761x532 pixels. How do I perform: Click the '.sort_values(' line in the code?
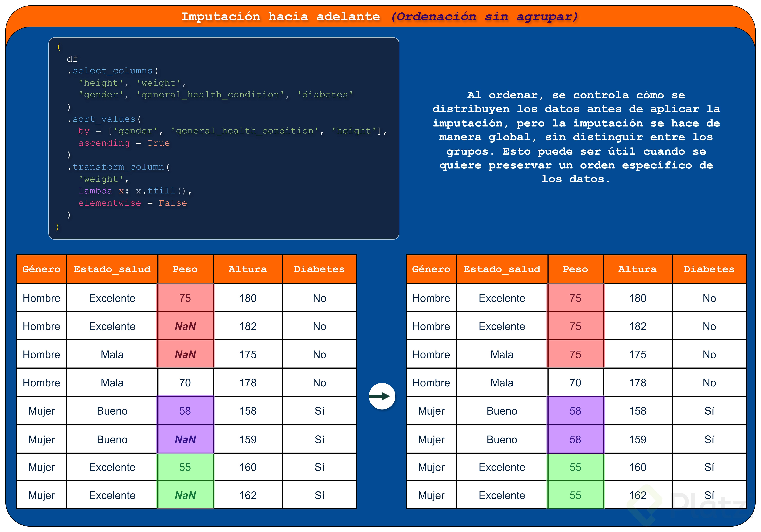[104, 119]
